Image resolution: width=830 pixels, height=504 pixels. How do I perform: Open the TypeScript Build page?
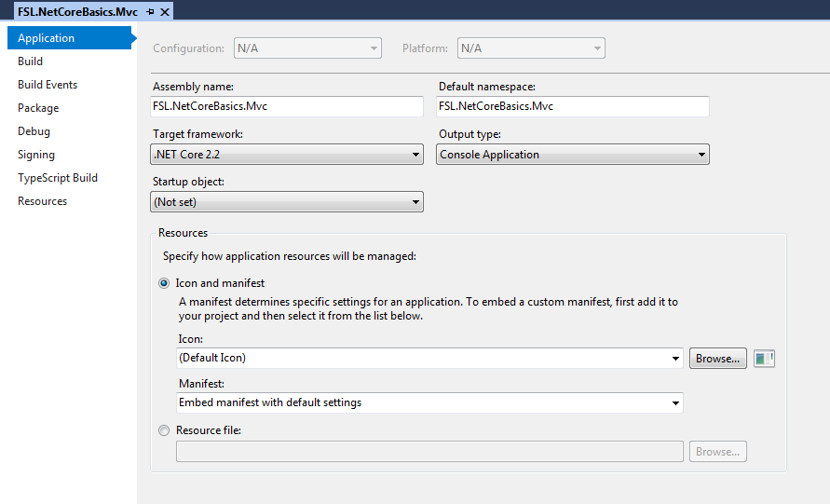point(58,178)
